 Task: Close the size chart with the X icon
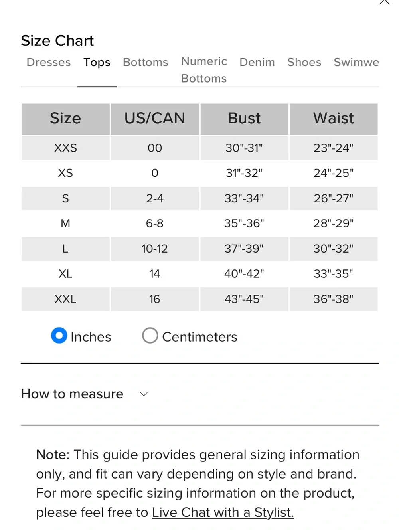(384, 2)
